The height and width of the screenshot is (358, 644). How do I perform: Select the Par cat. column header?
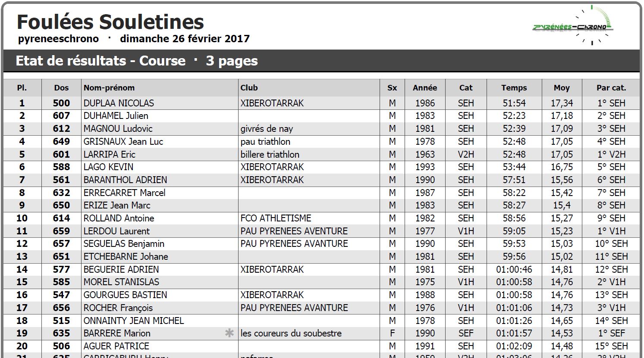click(611, 88)
